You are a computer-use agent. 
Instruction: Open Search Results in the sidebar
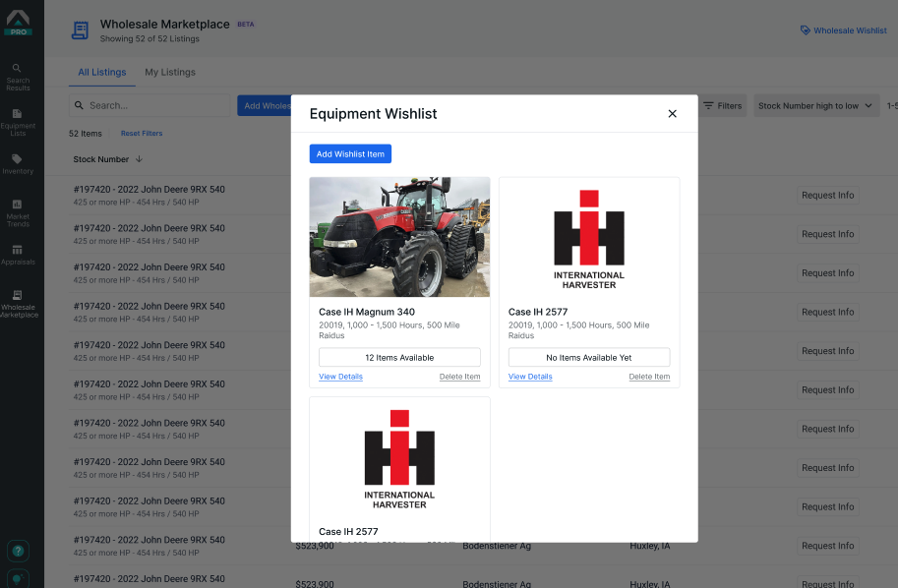[x=18, y=78]
